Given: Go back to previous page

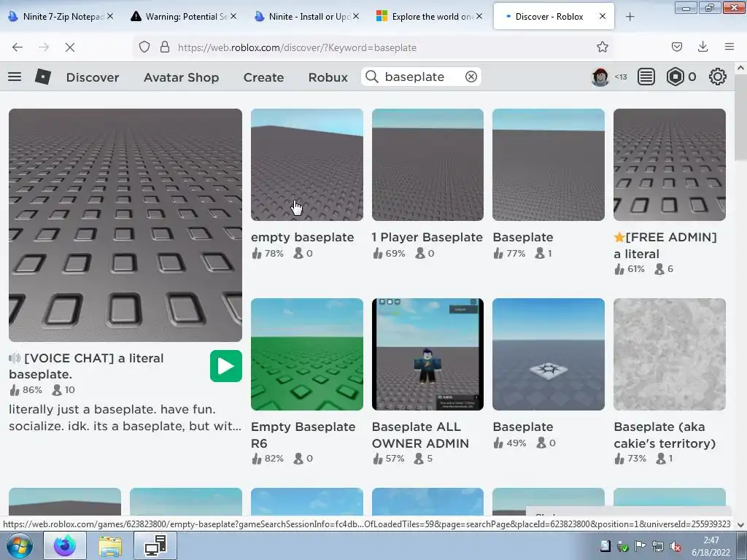Looking at the screenshot, I should tap(18, 47).
